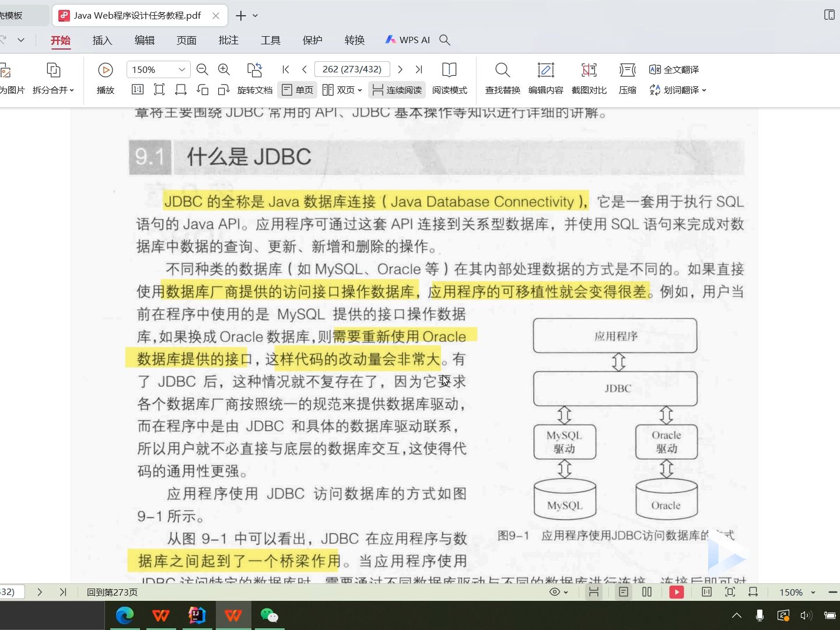This screenshot has width=840, height=630.
Task: Open the Tools (工具) ribbon tab
Action: (271, 40)
